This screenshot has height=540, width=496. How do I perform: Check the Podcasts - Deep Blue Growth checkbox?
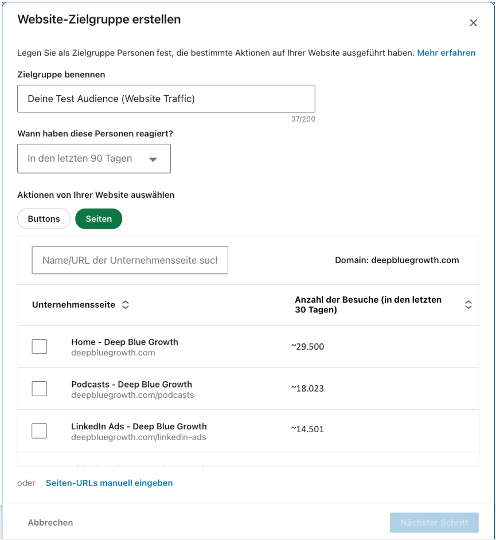[x=39, y=388]
